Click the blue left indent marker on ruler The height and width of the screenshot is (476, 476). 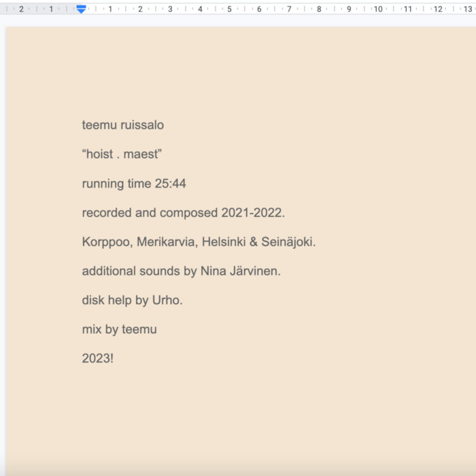(x=81, y=10)
